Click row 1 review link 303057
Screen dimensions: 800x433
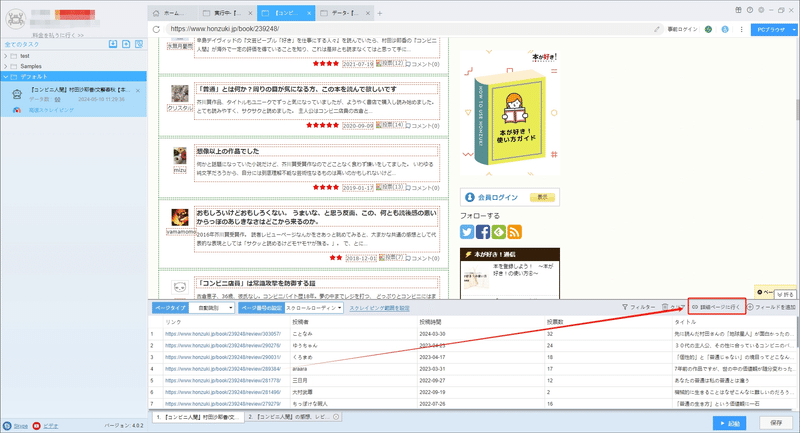(222, 334)
